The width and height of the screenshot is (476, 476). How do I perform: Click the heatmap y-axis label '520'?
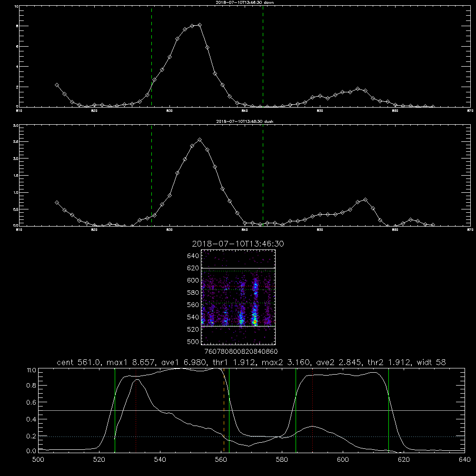click(193, 329)
